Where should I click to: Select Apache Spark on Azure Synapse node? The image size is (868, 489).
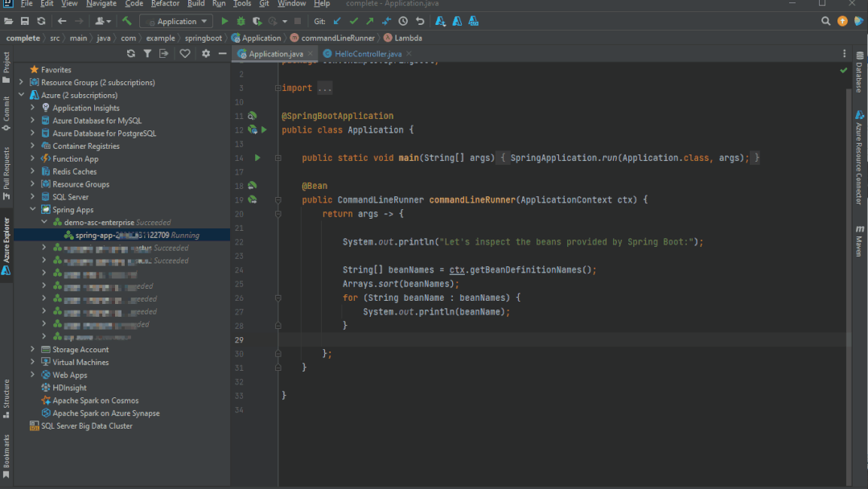coord(105,413)
